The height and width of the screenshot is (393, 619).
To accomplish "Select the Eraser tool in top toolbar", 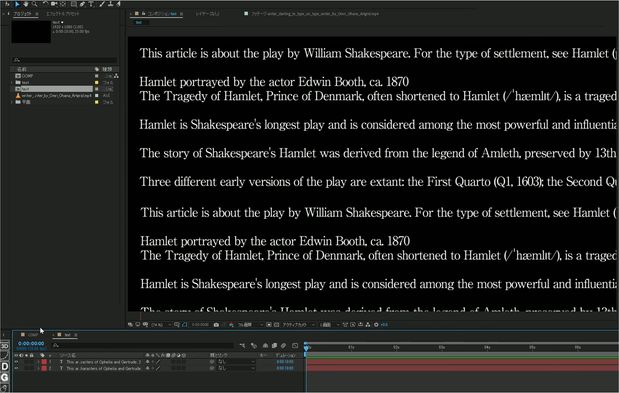I will pos(118,4).
